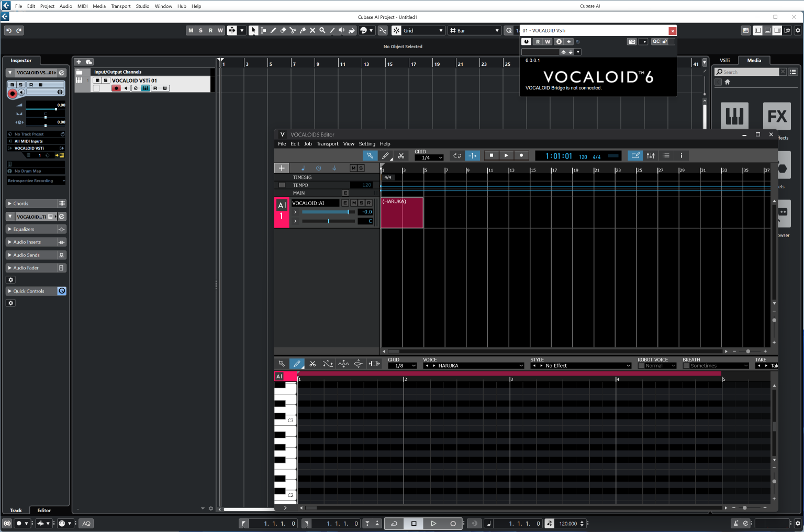Open the Transport menu in VOCALOID6 Editor
This screenshot has width=804, height=532.
(x=327, y=144)
